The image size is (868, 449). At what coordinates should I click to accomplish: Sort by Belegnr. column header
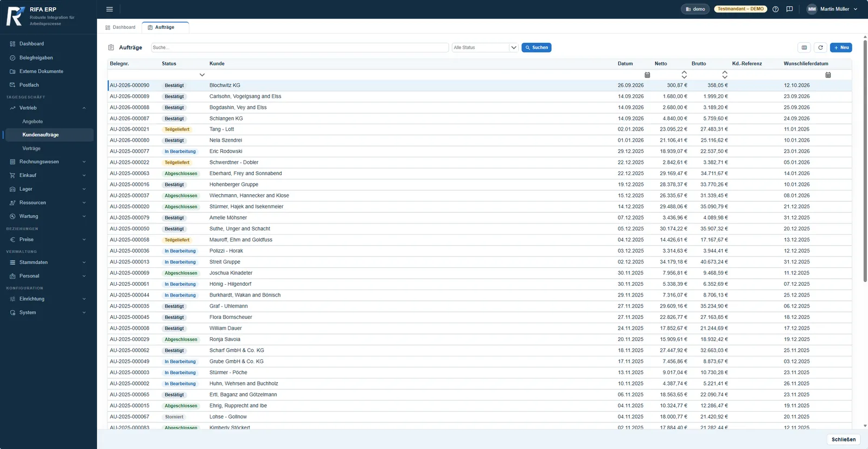tap(119, 64)
